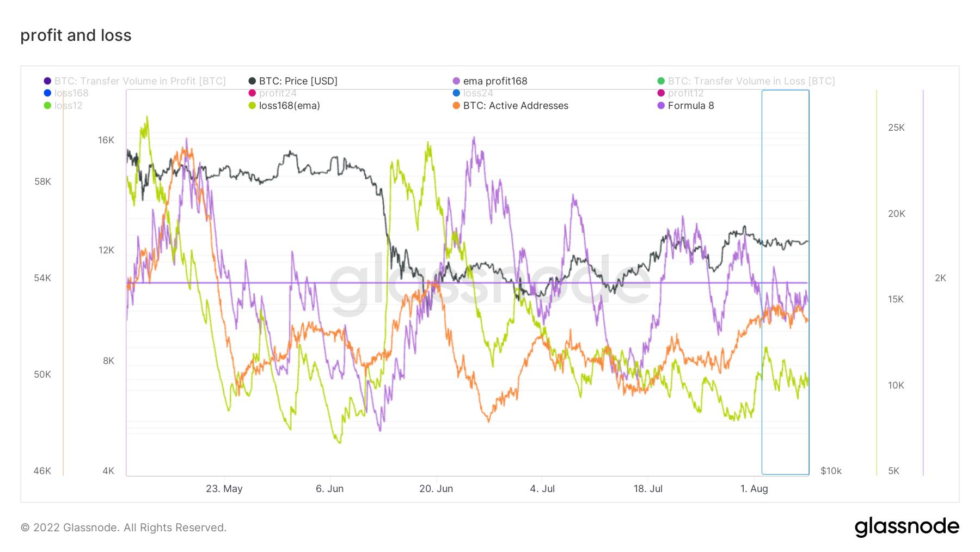Show the BTC: Transfer Volume in Profit series
This screenshot has height=552, width=980.
[x=139, y=81]
